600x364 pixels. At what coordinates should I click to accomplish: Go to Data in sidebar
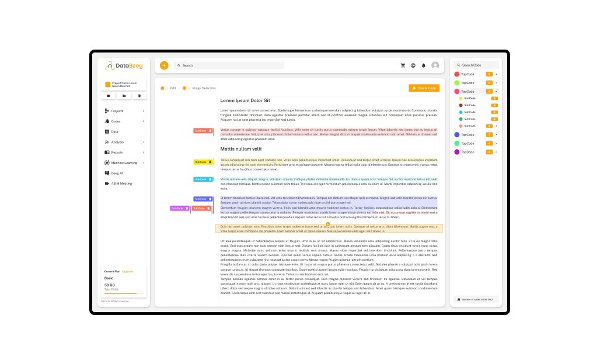tap(114, 132)
